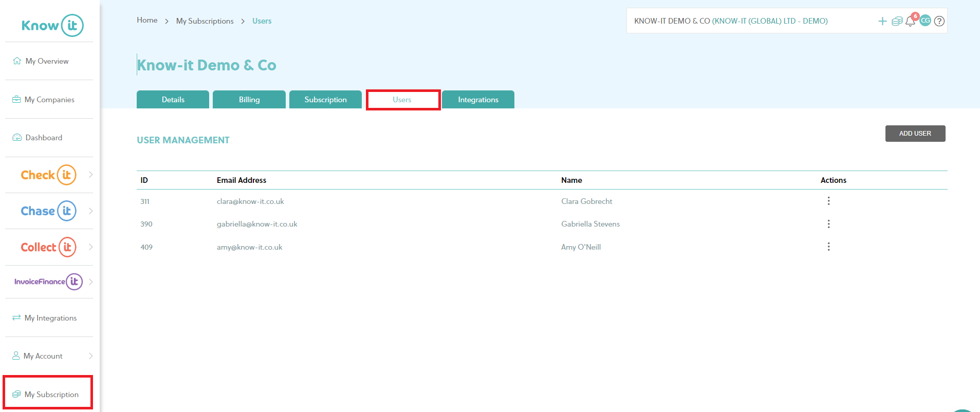Viewport: 980px width, 412px height.
Task: Click the name Gabriella Stevens
Action: click(590, 224)
